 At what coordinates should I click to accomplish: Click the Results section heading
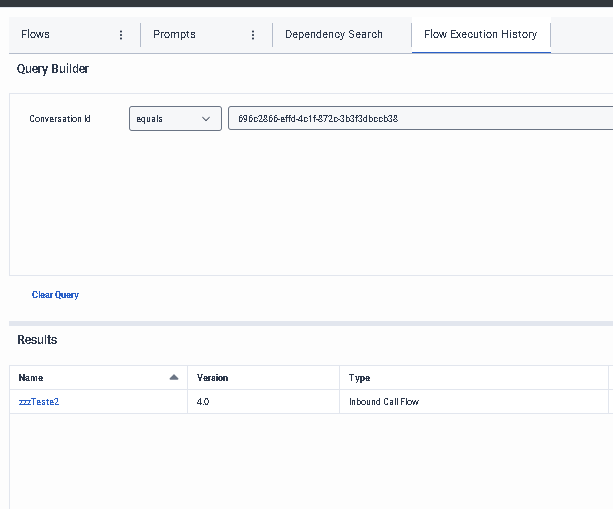coord(37,340)
